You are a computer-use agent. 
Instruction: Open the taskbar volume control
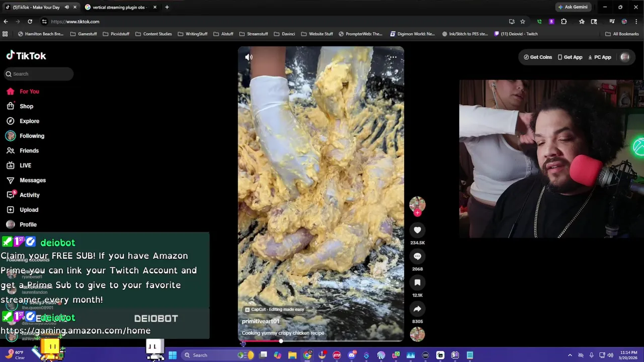[610, 355]
